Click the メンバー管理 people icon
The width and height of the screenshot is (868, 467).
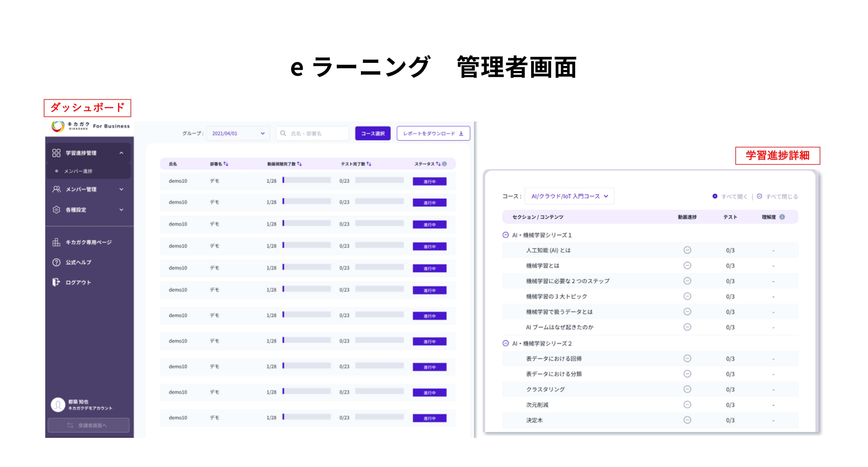(56, 189)
